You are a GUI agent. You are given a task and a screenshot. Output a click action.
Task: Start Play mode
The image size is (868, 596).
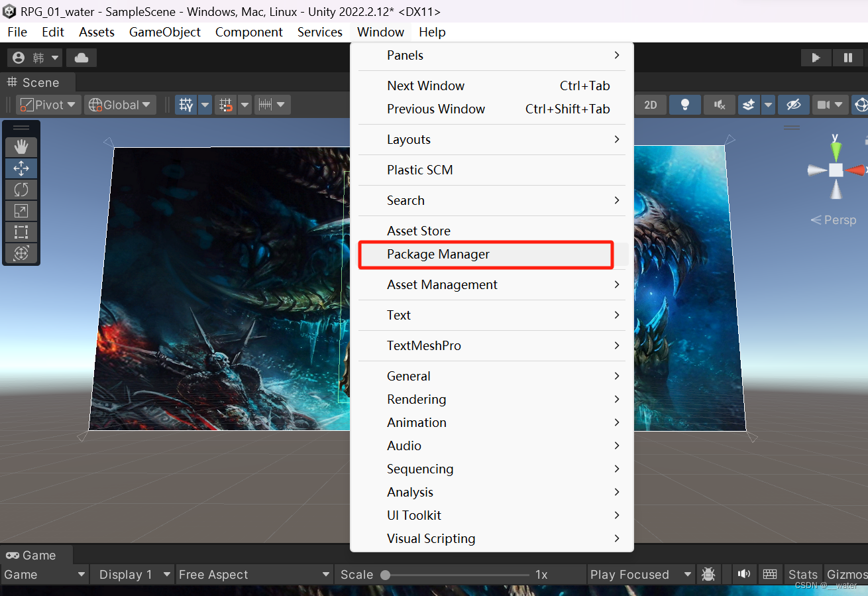pyautogui.click(x=816, y=58)
